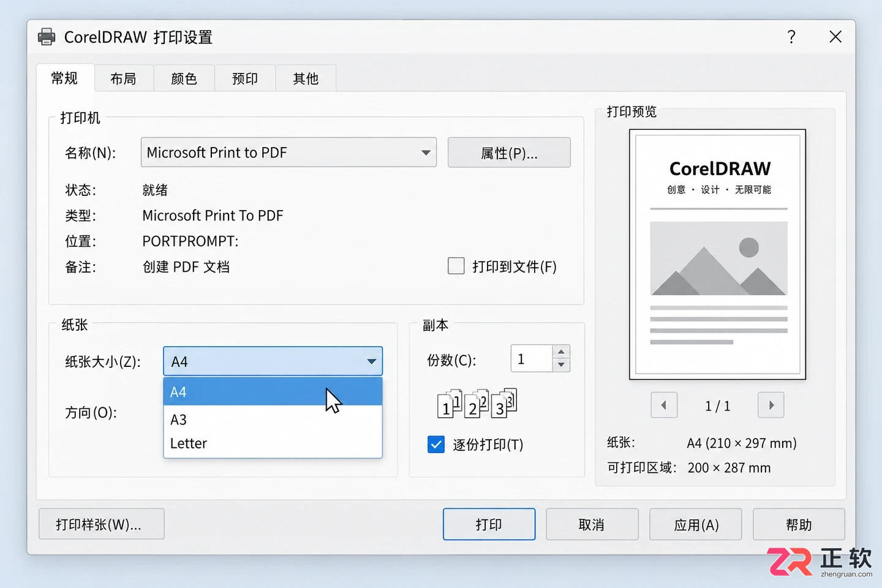
Task: Go to previous preview page arrow
Action: coord(664,405)
